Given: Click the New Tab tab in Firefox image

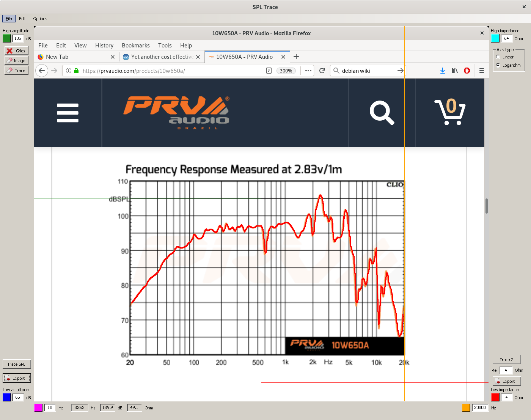Looking at the screenshot, I should pos(76,57).
